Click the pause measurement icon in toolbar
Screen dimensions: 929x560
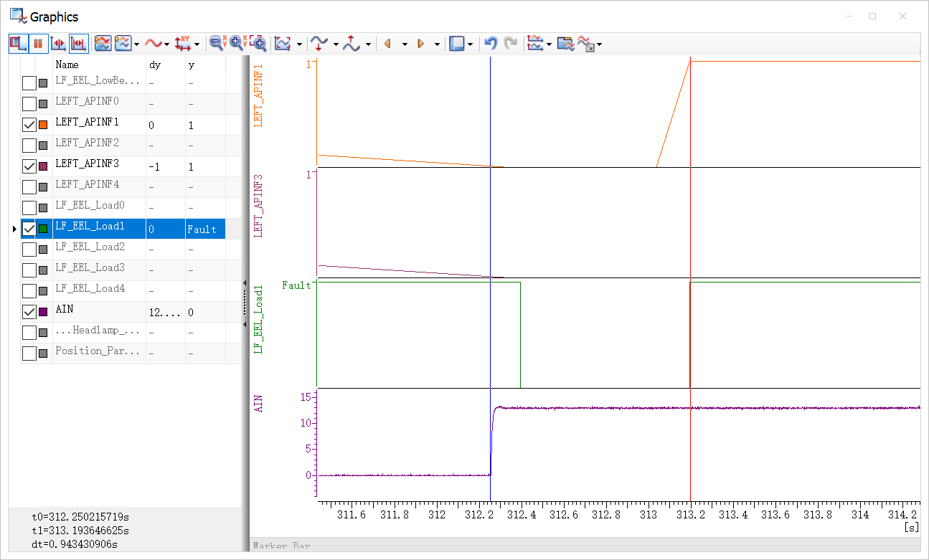38,44
